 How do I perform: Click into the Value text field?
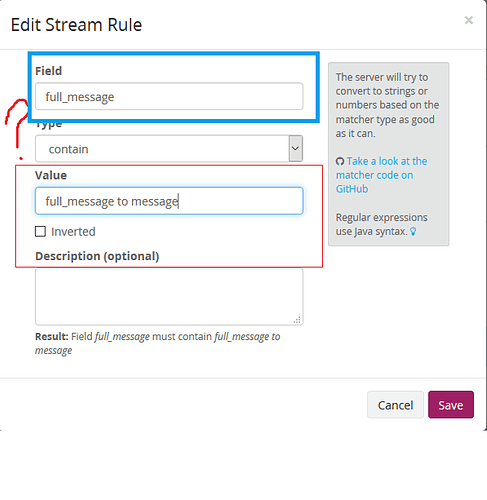[x=169, y=201]
